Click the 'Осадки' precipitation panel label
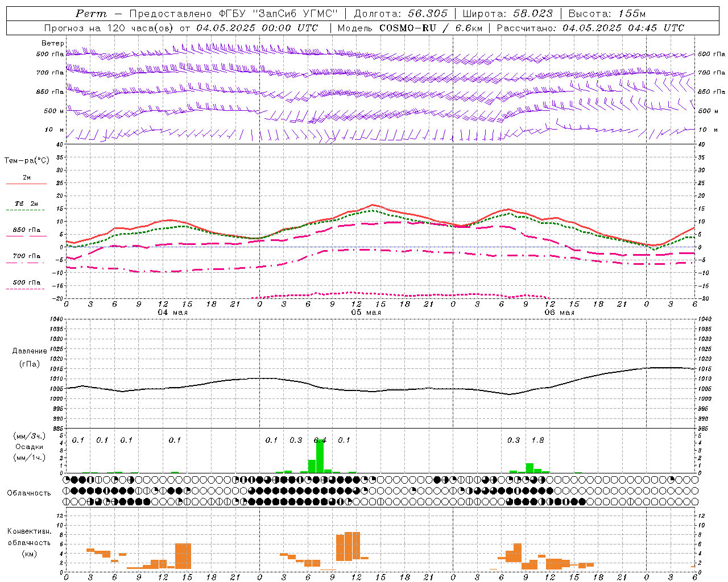The image size is (728, 582). 30,447
